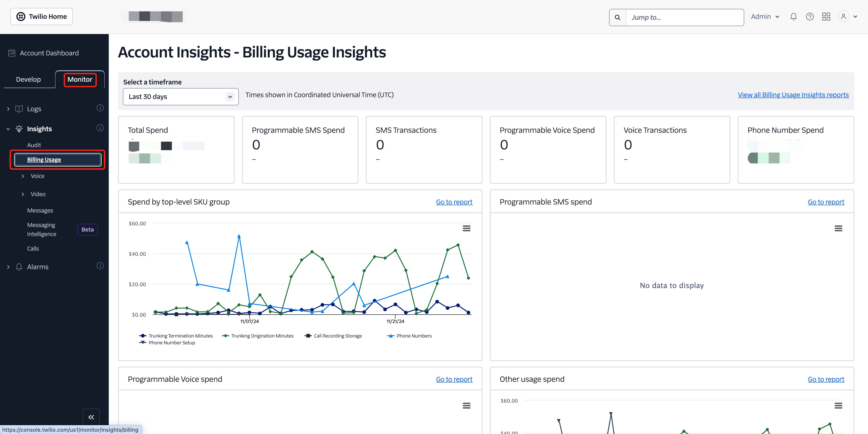Open the Billing Usage page
The width and height of the screenshot is (868, 434).
click(x=58, y=160)
